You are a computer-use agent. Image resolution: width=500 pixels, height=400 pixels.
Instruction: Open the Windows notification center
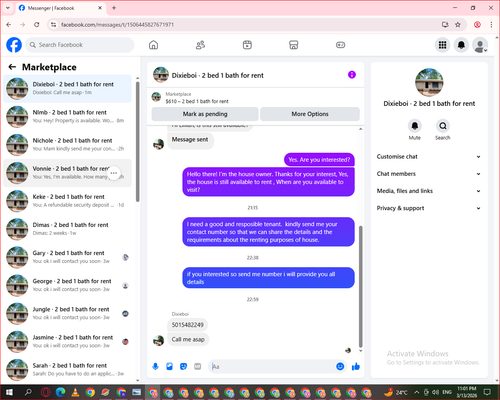click(487, 392)
